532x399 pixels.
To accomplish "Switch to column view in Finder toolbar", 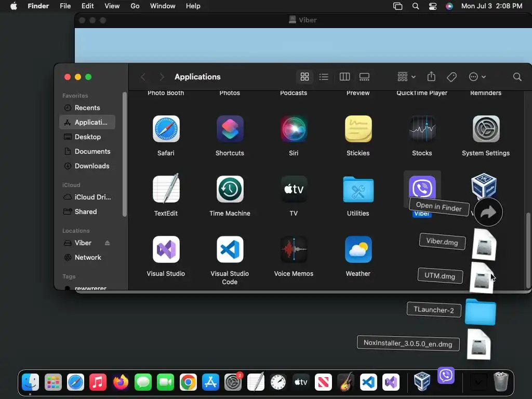I will point(344,77).
